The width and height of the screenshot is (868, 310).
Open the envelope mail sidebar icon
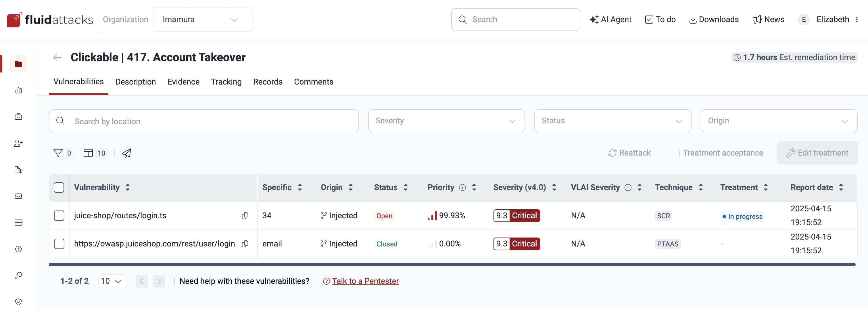click(18, 196)
